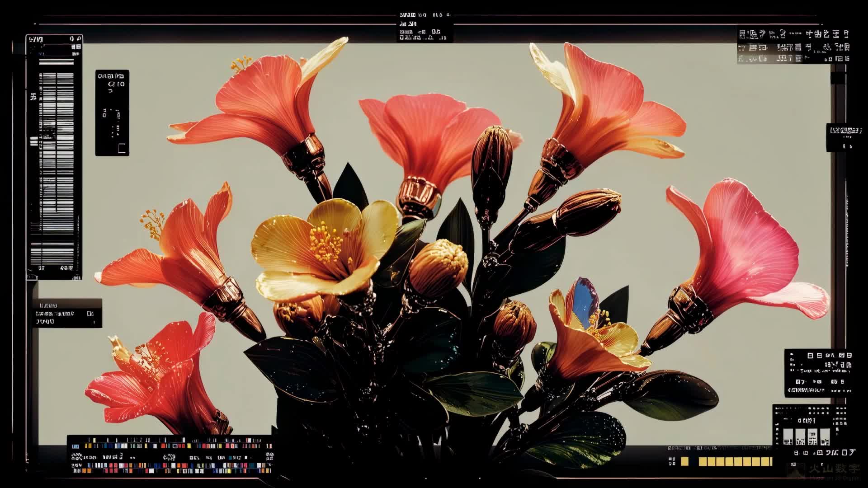
Task: Click the multicolor data strip at bottom left
Action: (171, 455)
